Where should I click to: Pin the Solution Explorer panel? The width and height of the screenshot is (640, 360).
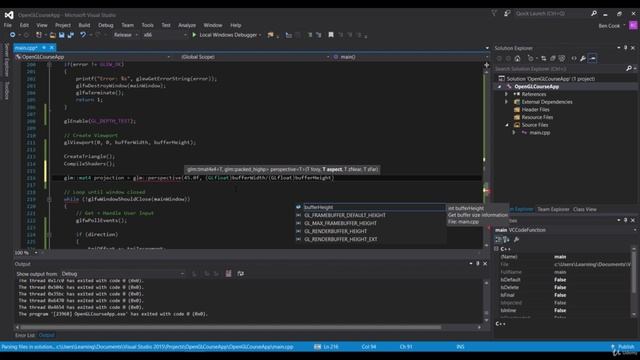(626, 48)
